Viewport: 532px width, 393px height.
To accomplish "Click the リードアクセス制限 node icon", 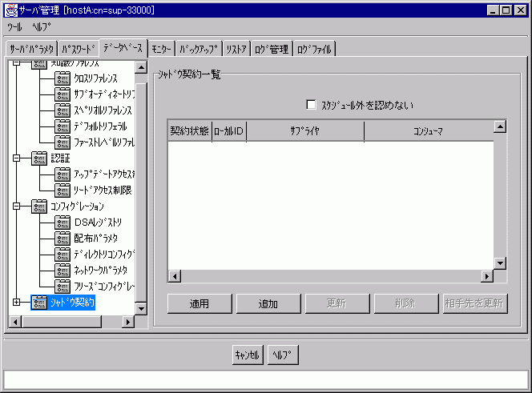I will click(62, 190).
